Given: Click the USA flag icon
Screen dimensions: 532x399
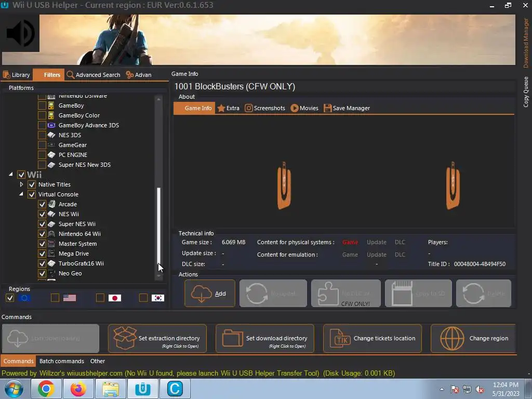Looking at the screenshot, I should [x=70, y=298].
